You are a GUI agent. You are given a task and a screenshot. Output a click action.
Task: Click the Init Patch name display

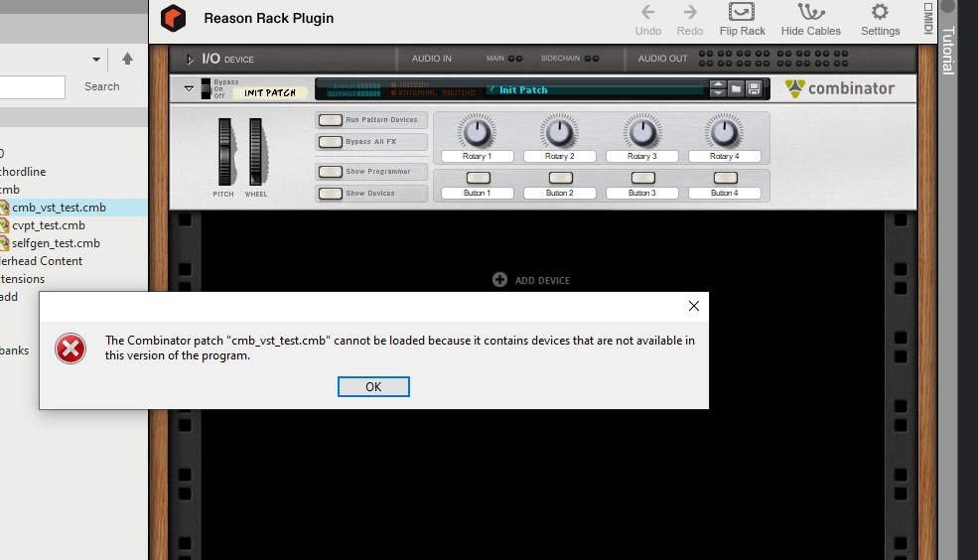click(596, 89)
